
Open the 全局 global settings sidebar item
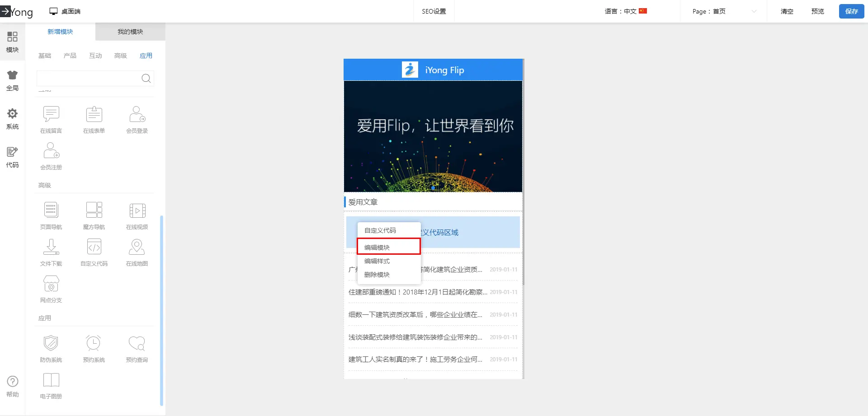(x=12, y=81)
